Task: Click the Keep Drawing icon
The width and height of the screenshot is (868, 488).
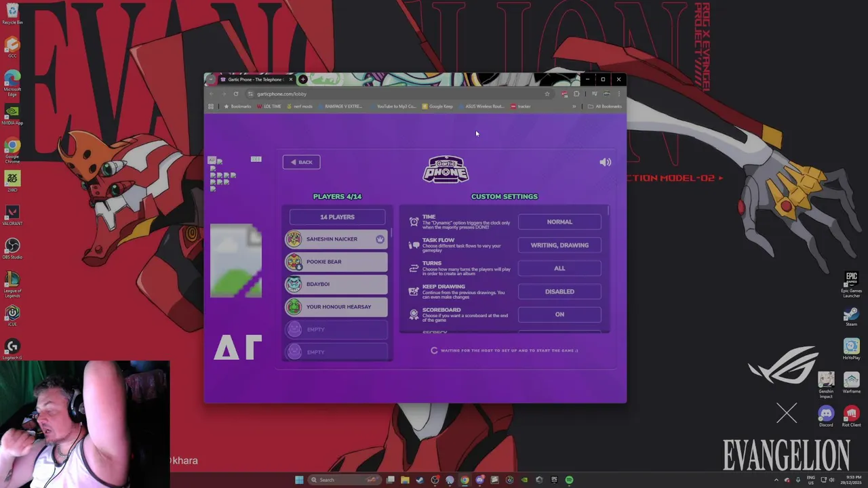Action: click(414, 291)
